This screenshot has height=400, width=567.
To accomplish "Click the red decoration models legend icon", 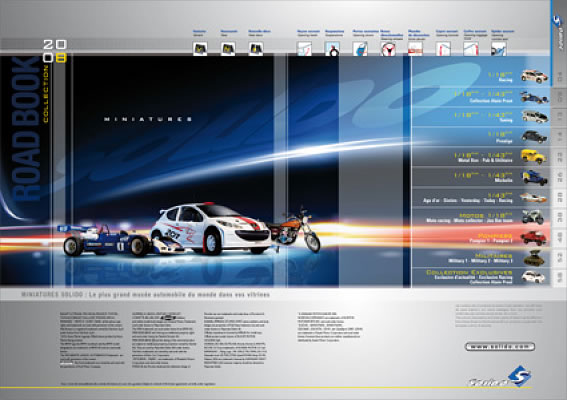I will click(415, 48).
